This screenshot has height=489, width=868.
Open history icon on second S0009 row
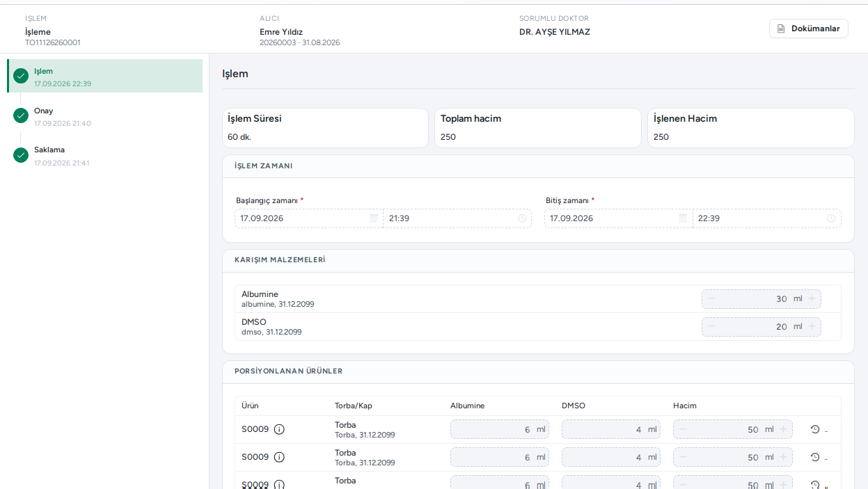tap(815, 457)
